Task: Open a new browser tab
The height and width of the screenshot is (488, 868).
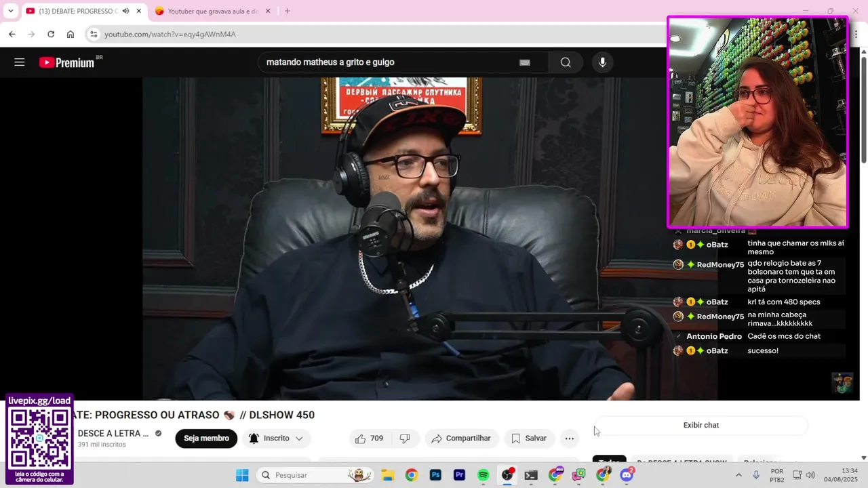Action: click(x=288, y=11)
